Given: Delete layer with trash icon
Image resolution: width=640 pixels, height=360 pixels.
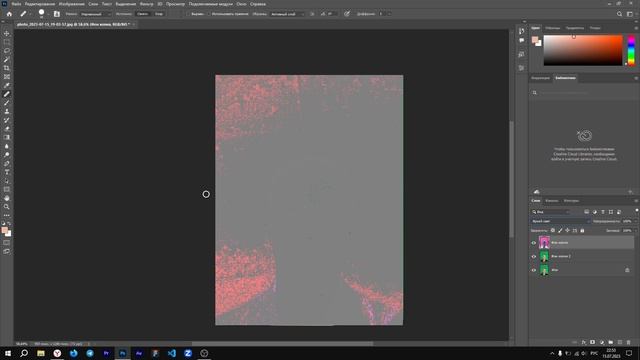Looking at the screenshot, I should click(629, 342).
